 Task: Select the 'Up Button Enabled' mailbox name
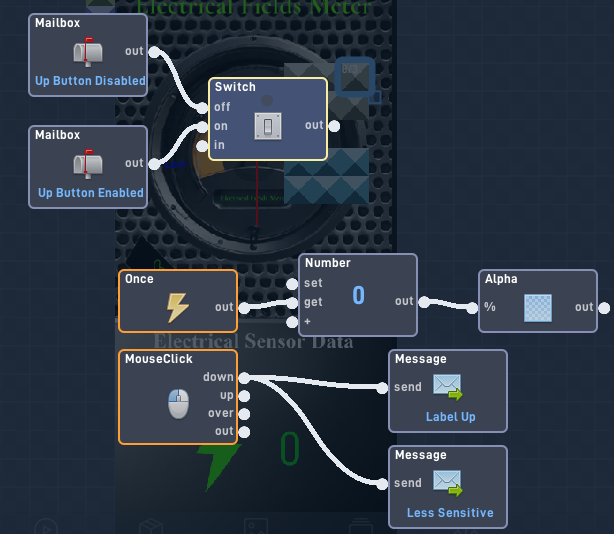[x=91, y=193]
